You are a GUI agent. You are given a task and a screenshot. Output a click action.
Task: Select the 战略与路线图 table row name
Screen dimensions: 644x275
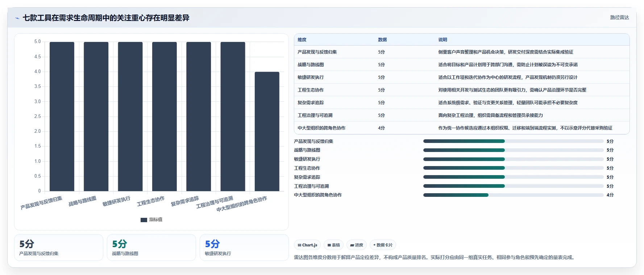coord(311,65)
